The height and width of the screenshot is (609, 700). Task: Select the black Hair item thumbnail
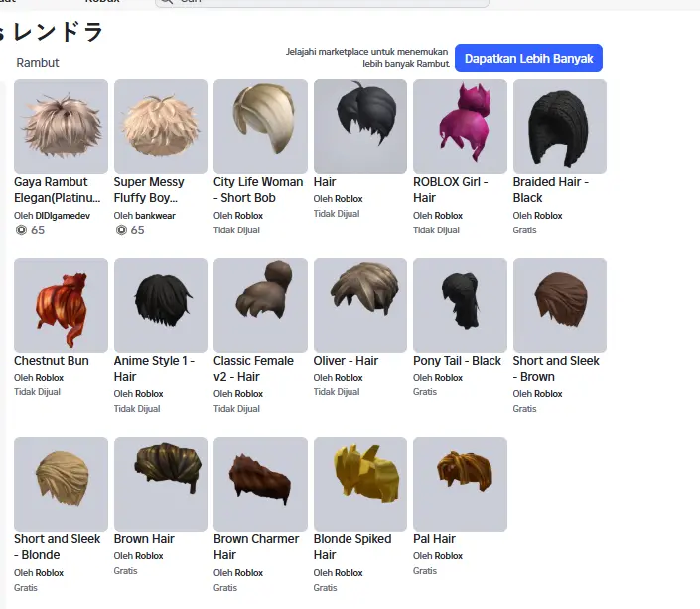(x=360, y=126)
